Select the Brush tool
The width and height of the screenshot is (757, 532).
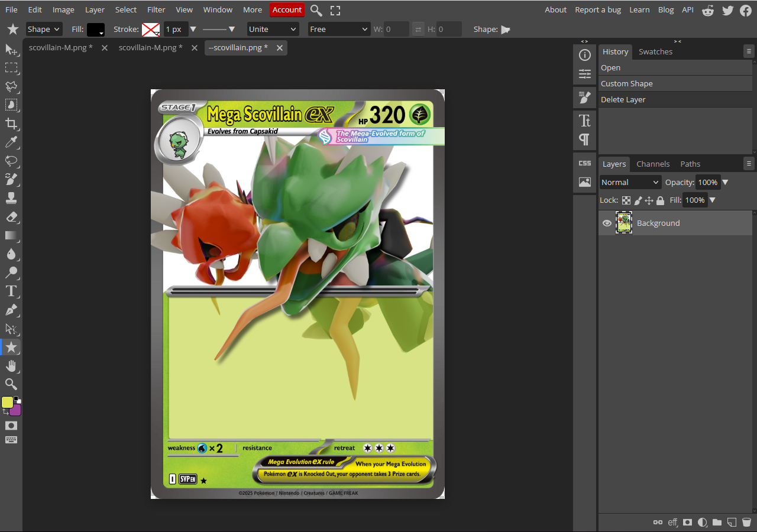[11, 179]
